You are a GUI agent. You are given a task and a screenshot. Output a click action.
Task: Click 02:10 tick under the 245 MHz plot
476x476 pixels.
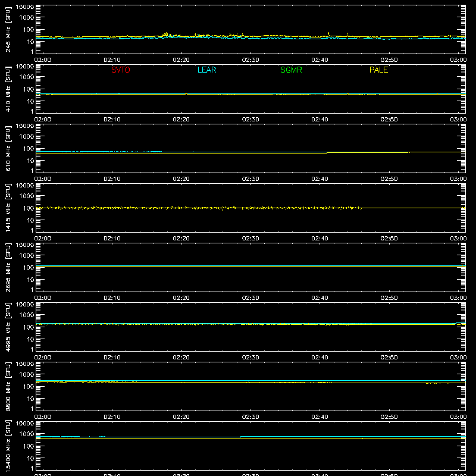pos(112,60)
